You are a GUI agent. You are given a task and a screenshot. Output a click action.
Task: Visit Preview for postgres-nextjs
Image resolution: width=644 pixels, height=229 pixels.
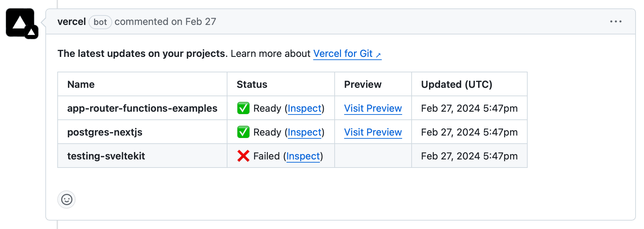(x=373, y=132)
